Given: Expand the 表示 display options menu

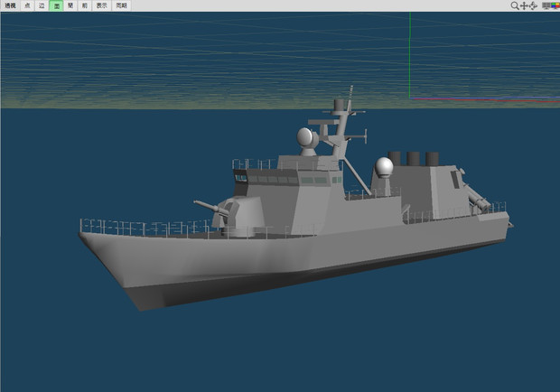Looking at the screenshot, I should click(x=101, y=5).
